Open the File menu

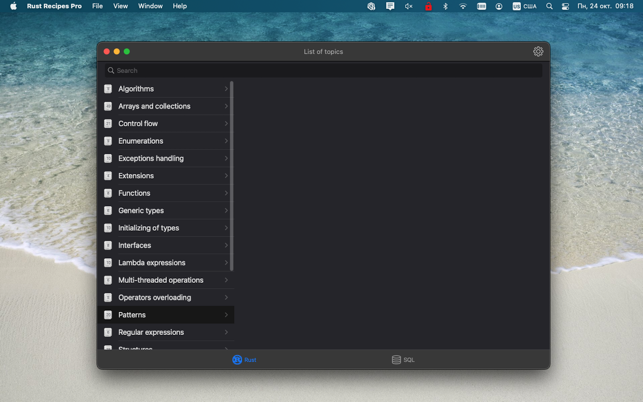[x=97, y=6]
